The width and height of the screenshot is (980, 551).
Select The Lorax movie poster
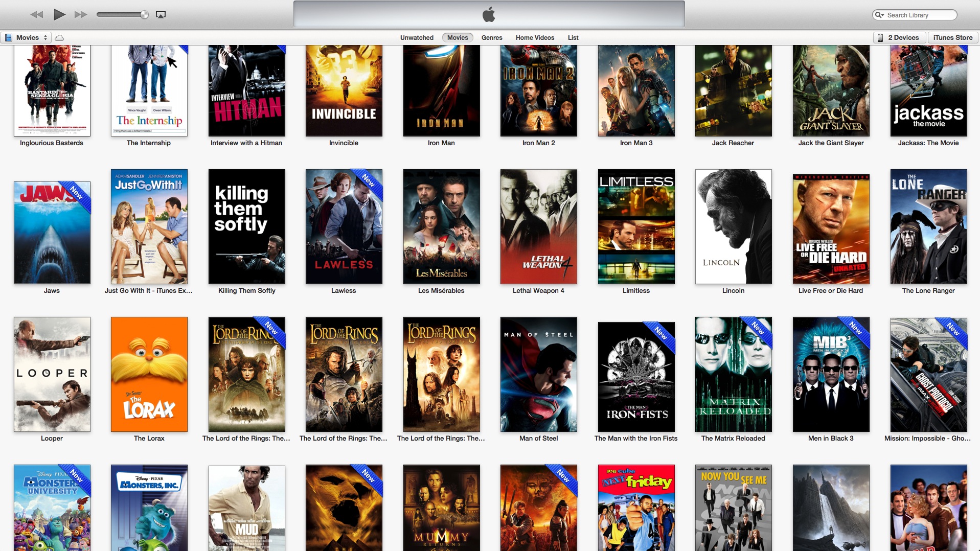[149, 374]
